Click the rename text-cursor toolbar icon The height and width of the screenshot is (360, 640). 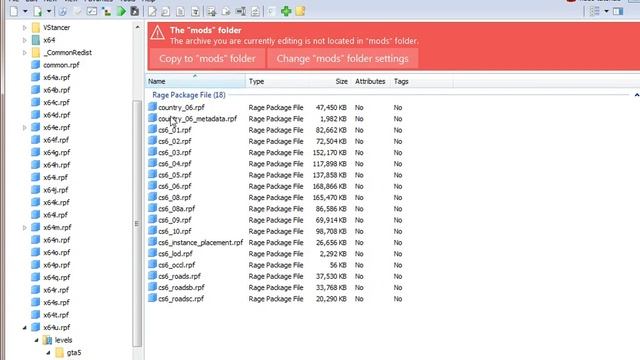point(241,11)
